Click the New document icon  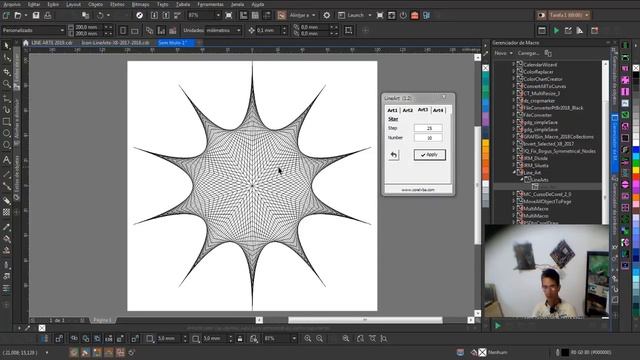(6, 16)
